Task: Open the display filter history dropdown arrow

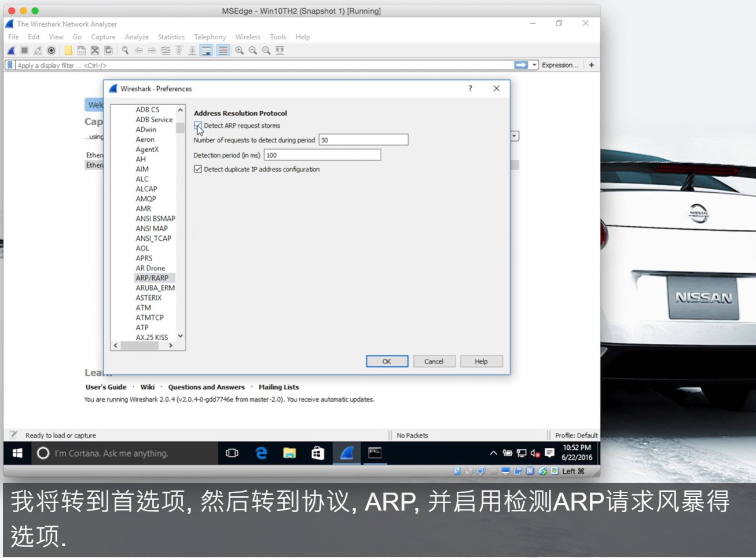Action: [535, 65]
